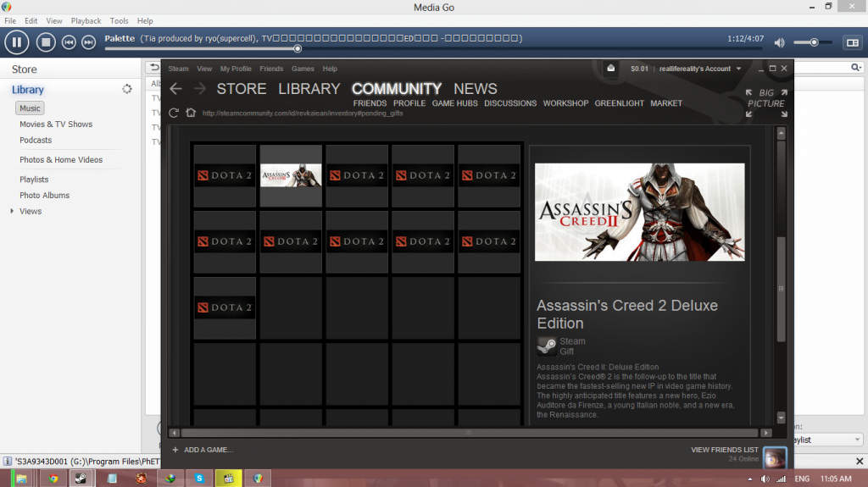Screen dimensions: 868x487
Task: Click ADD A GAME button
Action: pyautogui.click(x=203, y=450)
